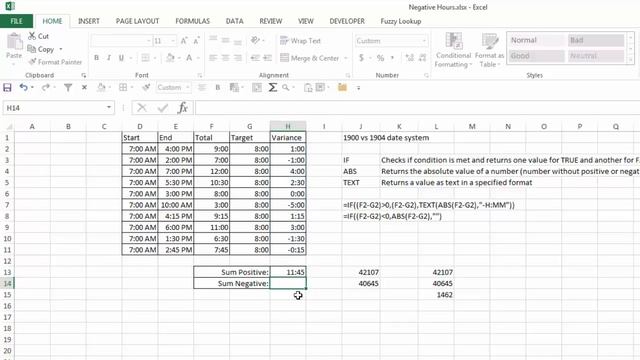Click the formula bar Cancel X icon
Image resolution: width=640 pixels, height=360 pixels.
pos(142,108)
